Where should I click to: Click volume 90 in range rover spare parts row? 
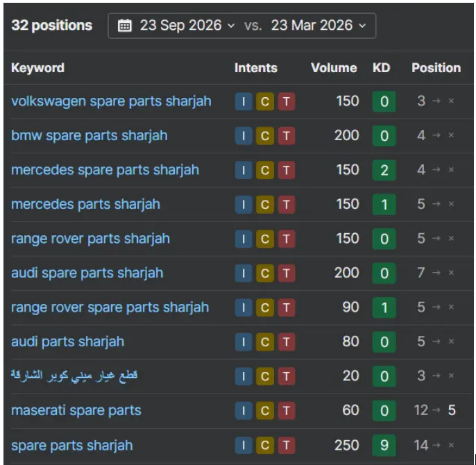coord(350,307)
